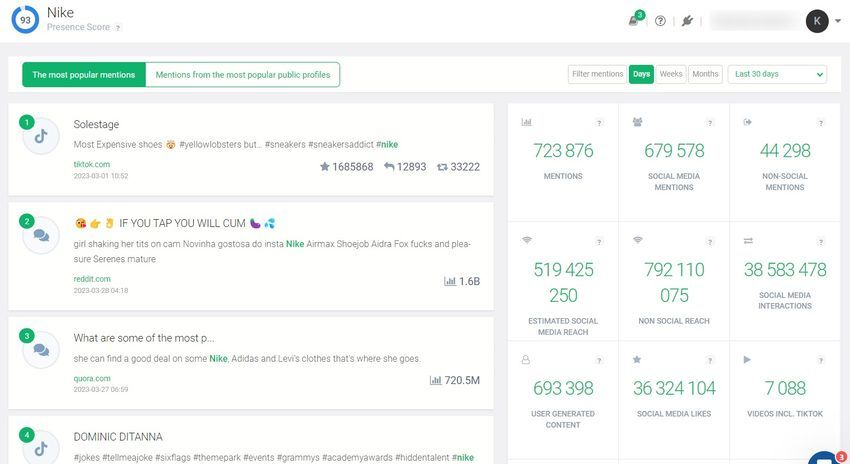
Task: Follow the quora.com source link
Action: pyautogui.click(x=92, y=378)
